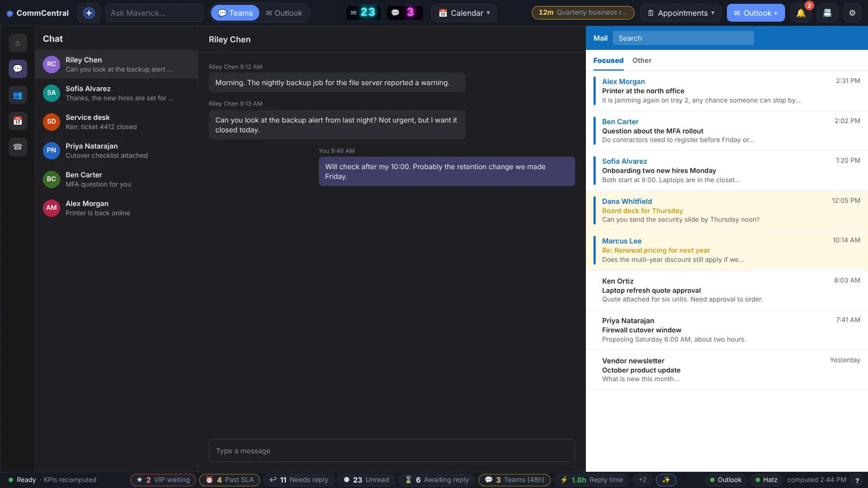Open the blue Outlook panel button
This screenshot has height=488, width=868.
pos(756,13)
